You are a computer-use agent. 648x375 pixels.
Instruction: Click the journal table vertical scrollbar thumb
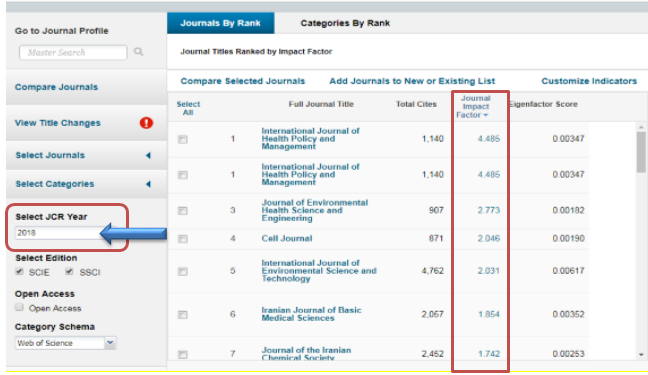[x=641, y=152]
